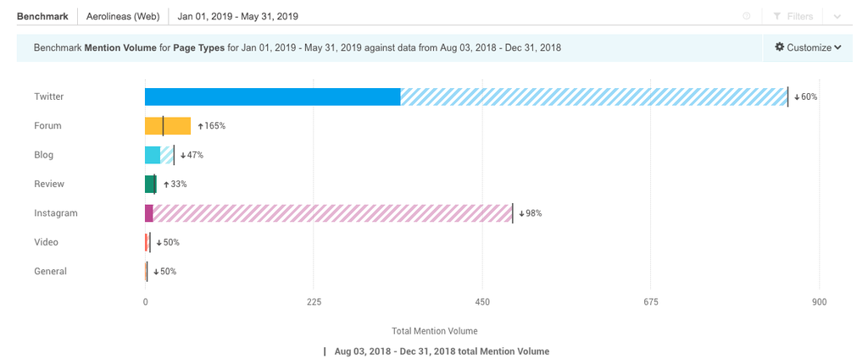Click the Forum 165% up arrow icon

tap(201, 126)
